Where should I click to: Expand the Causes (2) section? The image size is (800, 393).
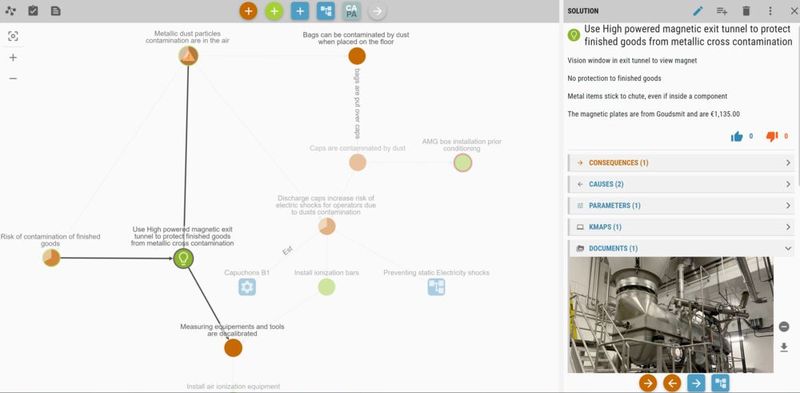(x=682, y=184)
